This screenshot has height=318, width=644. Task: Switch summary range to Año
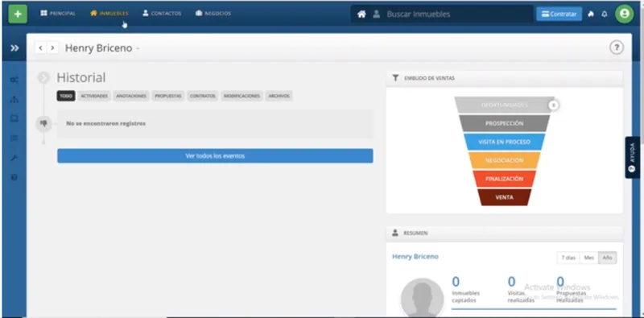coord(608,258)
